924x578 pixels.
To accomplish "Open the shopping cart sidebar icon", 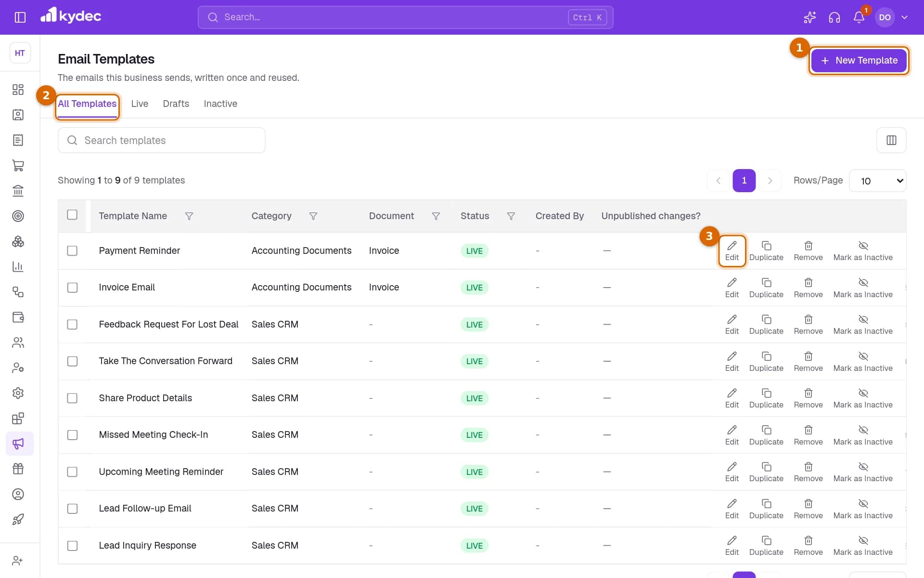I will [18, 165].
